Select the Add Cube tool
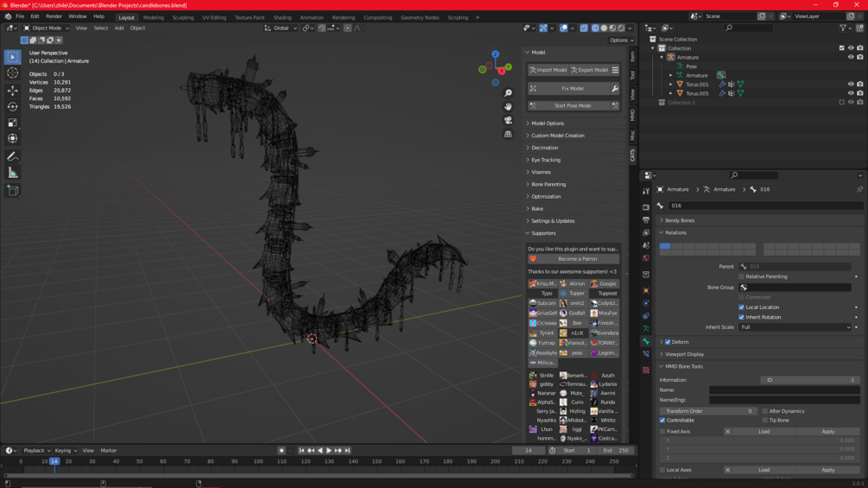The image size is (868, 488). pos(13,191)
